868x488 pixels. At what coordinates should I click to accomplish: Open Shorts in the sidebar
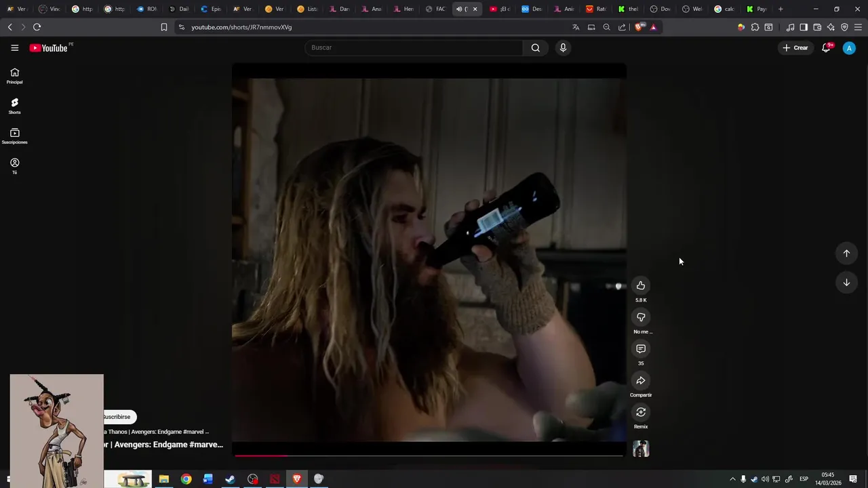15,106
